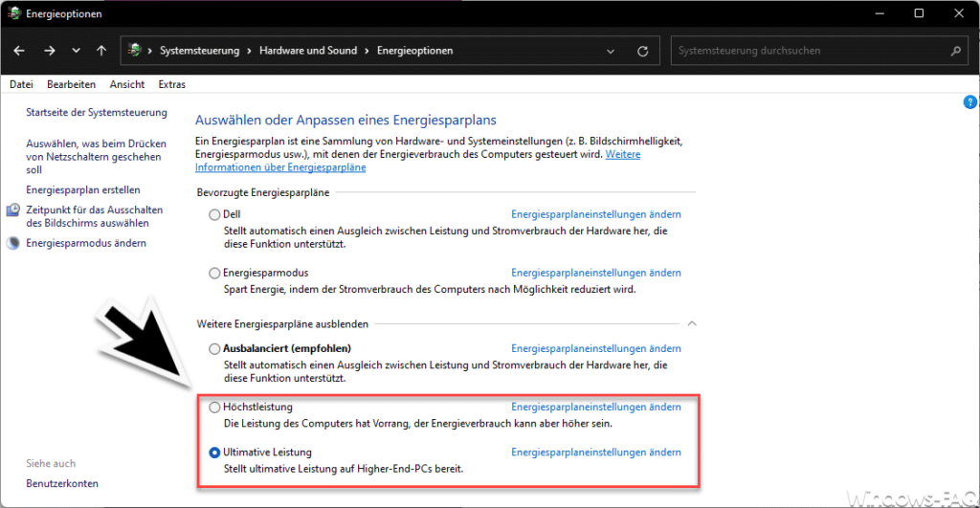Expand chevron after Systemsteuerung breadcrumb
The height and width of the screenshot is (508, 980).
pos(249,52)
